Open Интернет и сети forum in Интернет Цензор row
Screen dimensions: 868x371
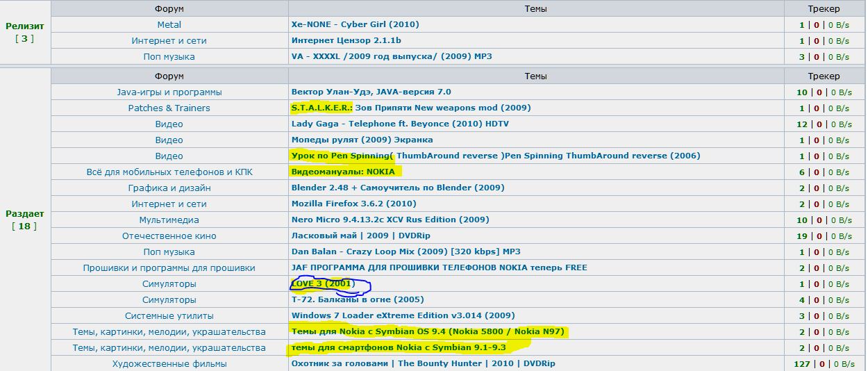169,40
